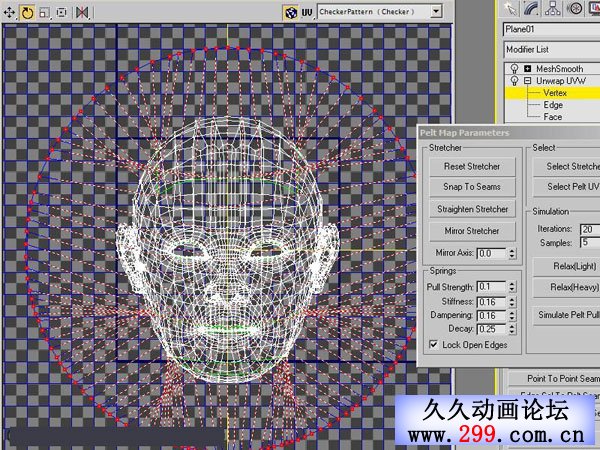The image size is (600, 450).
Task: Adjust the Pull Strength spinner
Action: (512, 287)
